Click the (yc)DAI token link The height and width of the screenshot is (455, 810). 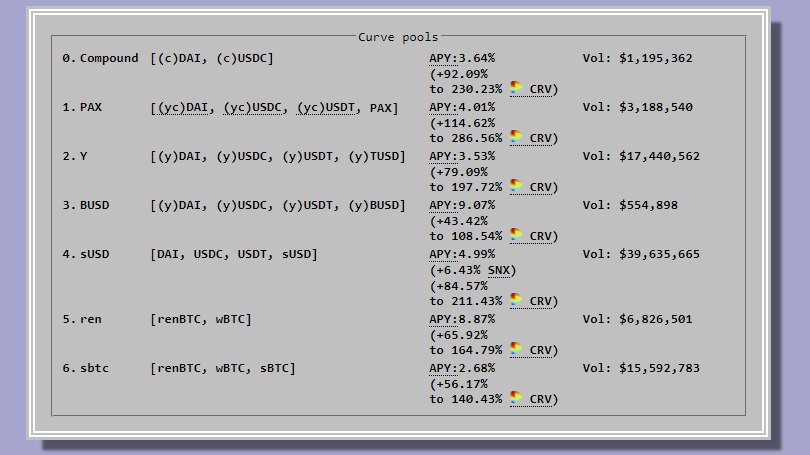click(x=183, y=108)
